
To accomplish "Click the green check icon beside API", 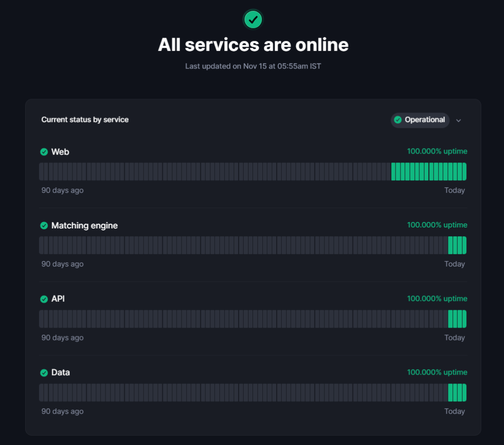I will [44, 299].
